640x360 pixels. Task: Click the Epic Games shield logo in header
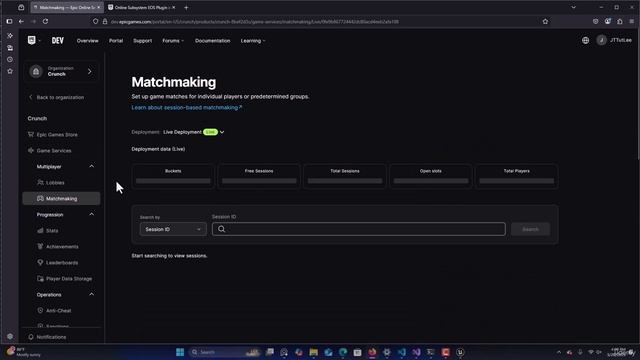coord(31,40)
